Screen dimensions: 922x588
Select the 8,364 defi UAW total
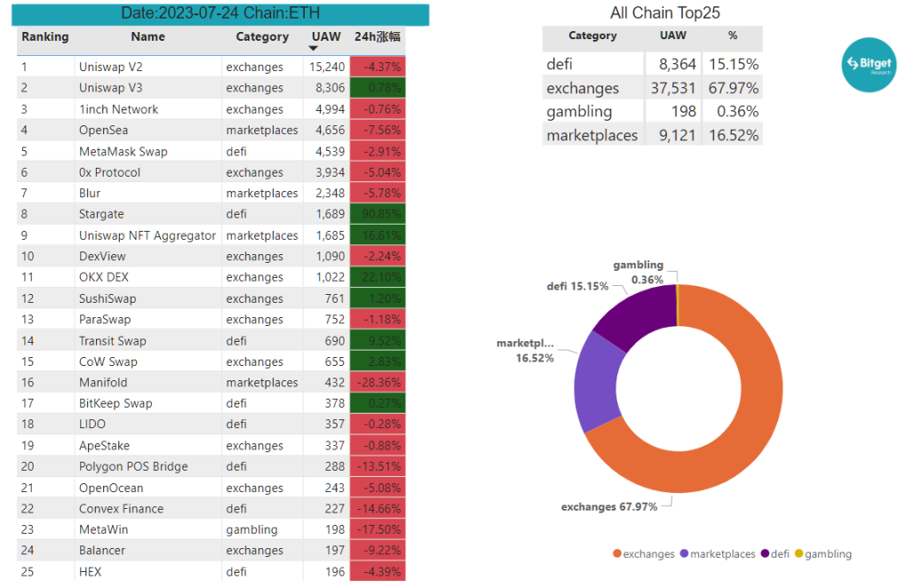pyautogui.click(x=678, y=64)
